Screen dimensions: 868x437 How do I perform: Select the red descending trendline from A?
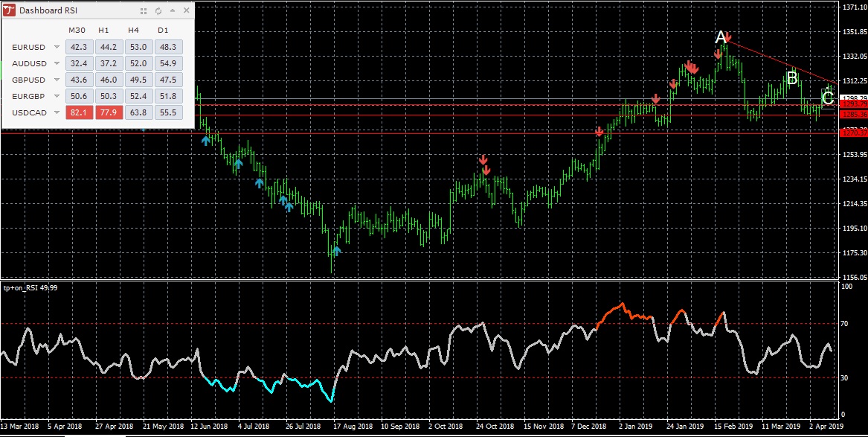coord(781,61)
